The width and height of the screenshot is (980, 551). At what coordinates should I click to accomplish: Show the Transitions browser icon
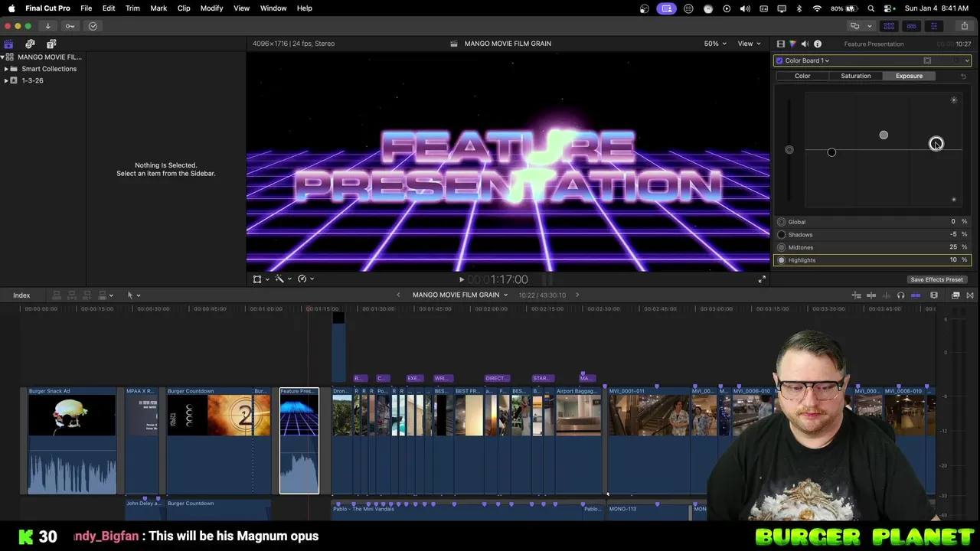point(970,295)
